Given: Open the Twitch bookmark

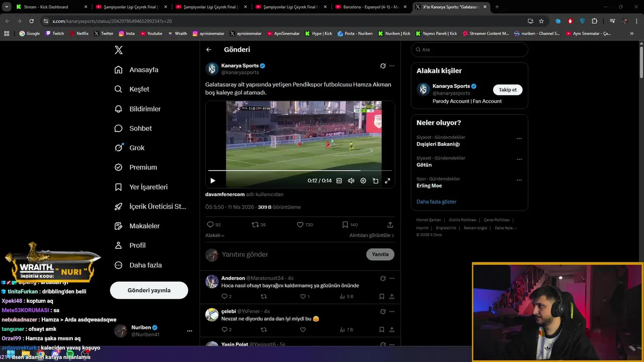Looking at the screenshot, I should point(55,34).
